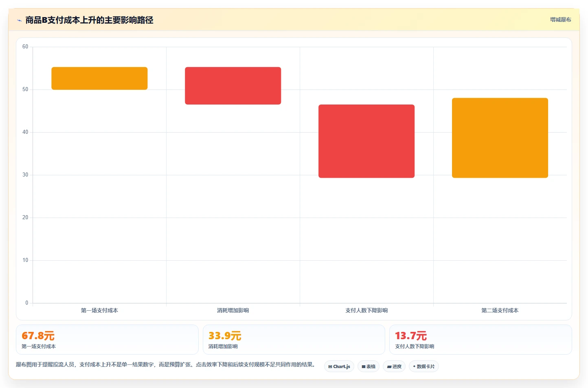The image size is (588, 388).
Task: Click the chart title 商品B支付成本上升的主要影响路径
Action: (89, 20)
